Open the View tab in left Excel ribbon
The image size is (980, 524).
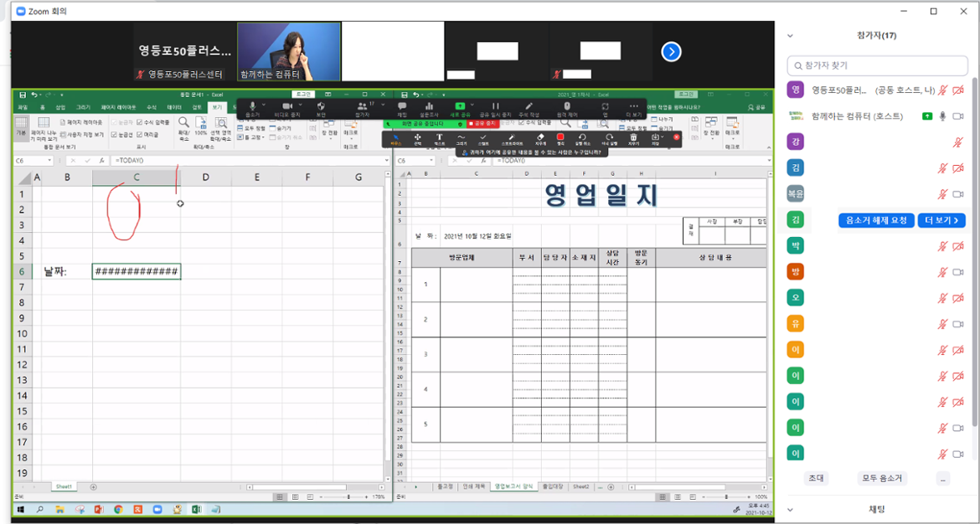[217, 107]
